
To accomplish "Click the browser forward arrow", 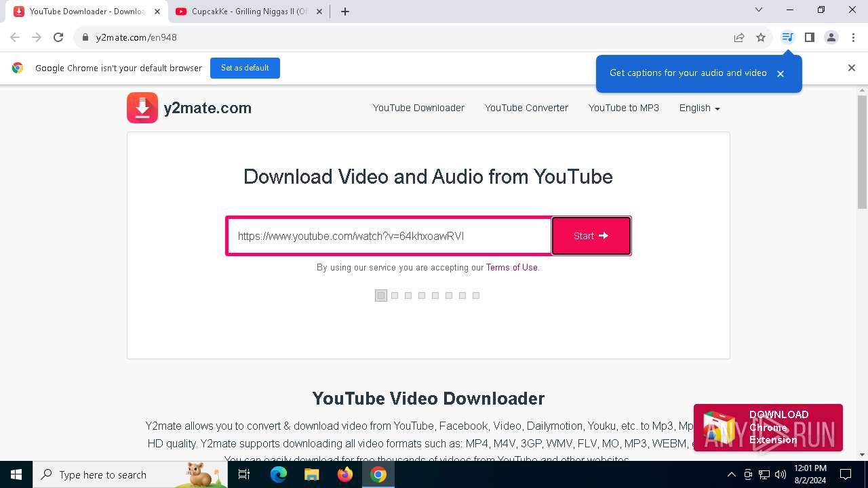I will point(37,37).
